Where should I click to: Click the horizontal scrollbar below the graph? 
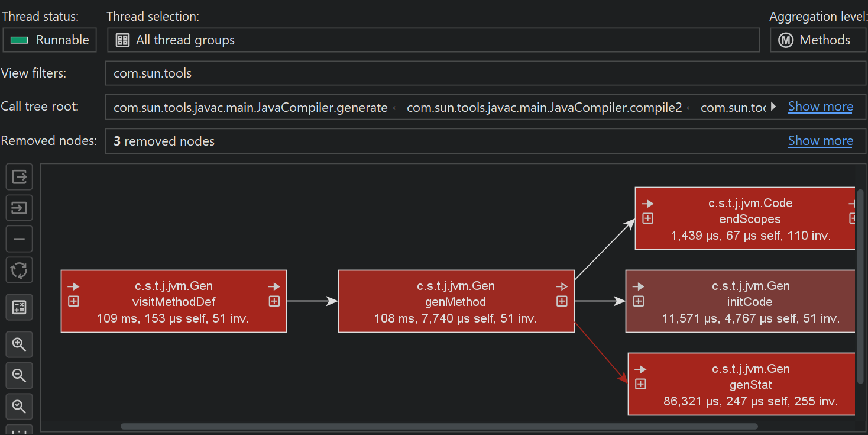click(x=439, y=426)
